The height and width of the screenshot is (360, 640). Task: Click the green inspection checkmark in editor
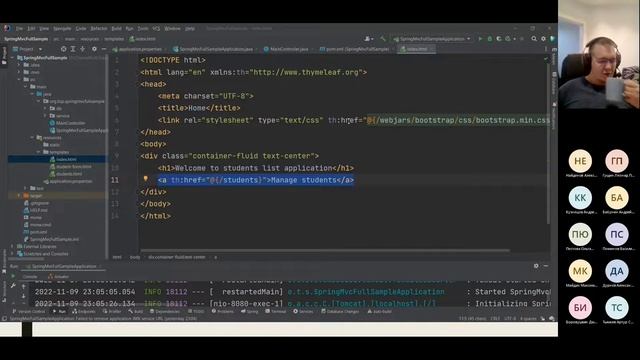coord(546,60)
